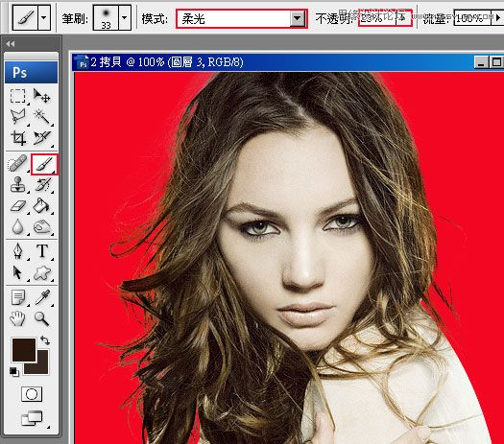Select the Slice tool
This screenshot has height=444, width=504.
pyautogui.click(x=42, y=138)
